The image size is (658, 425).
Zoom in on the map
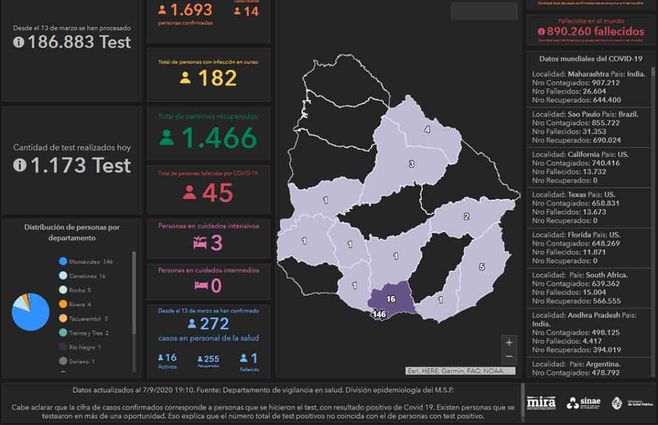pos(510,343)
